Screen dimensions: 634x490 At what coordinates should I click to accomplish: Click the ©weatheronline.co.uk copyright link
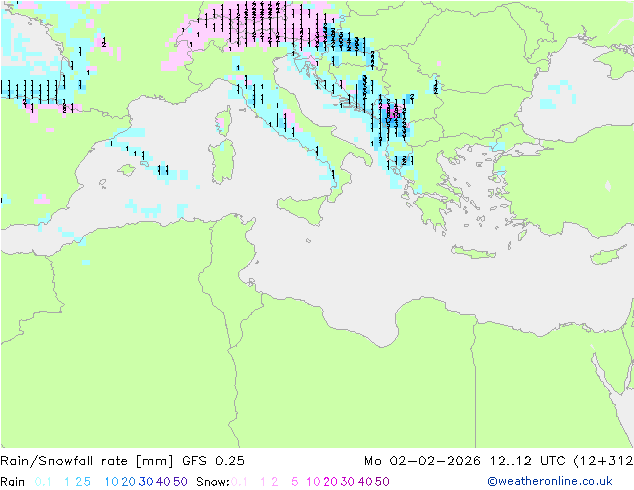(x=550, y=481)
